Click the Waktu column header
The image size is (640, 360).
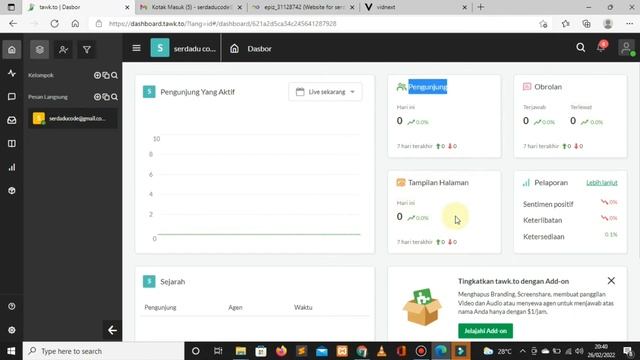pyautogui.click(x=303, y=307)
